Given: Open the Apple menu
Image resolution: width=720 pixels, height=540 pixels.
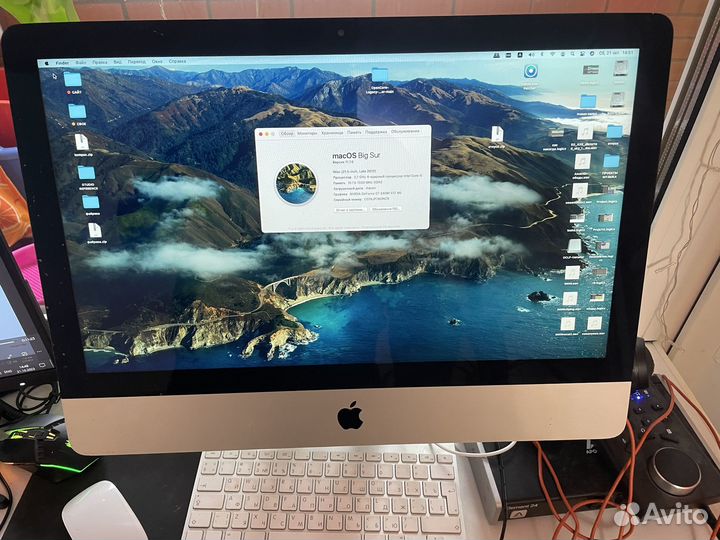Looking at the screenshot, I should (x=46, y=63).
